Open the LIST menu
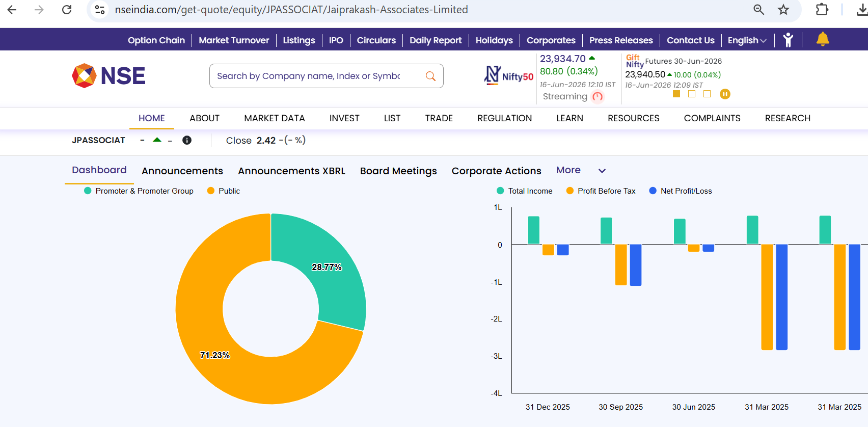Image resolution: width=868 pixels, height=427 pixels. tap(392, 118)
